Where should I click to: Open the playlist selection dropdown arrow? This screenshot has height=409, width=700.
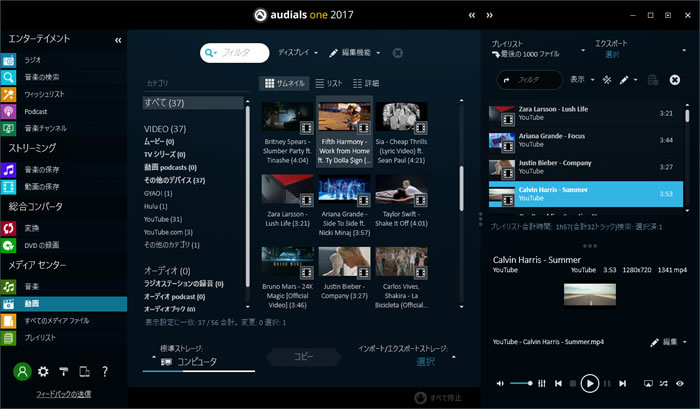click(x=583, y=50)
